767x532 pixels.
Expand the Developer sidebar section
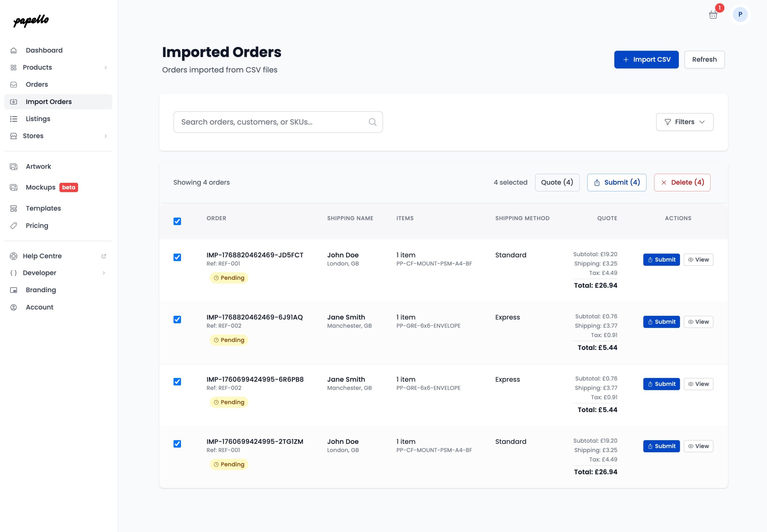pyautogui.click(x=104, y=273)
